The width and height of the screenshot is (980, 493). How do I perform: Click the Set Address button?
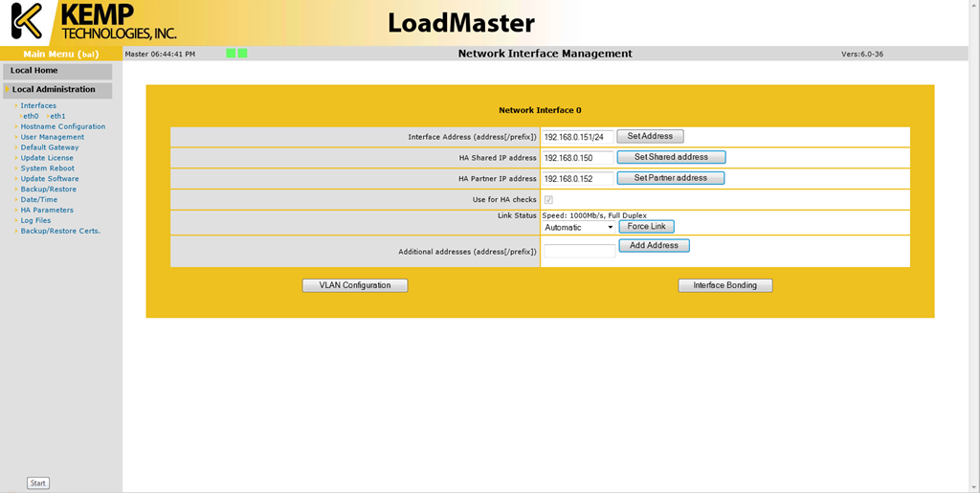pos(650,136)
